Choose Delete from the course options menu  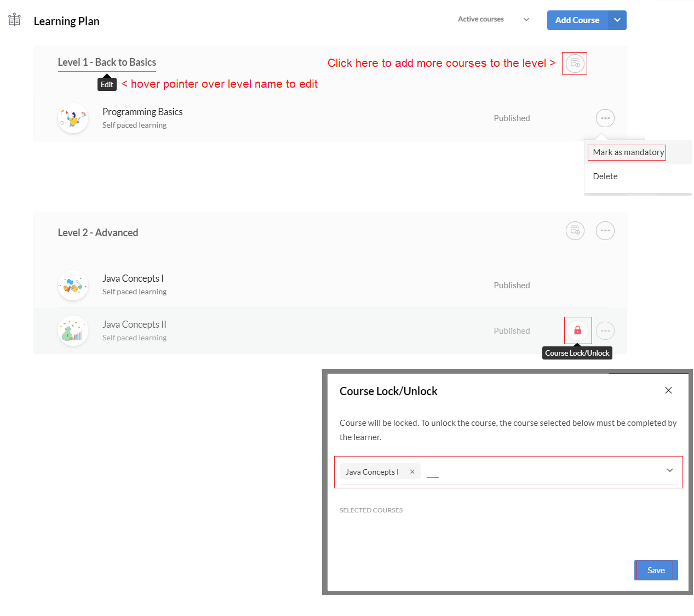(x=605, y=176)
